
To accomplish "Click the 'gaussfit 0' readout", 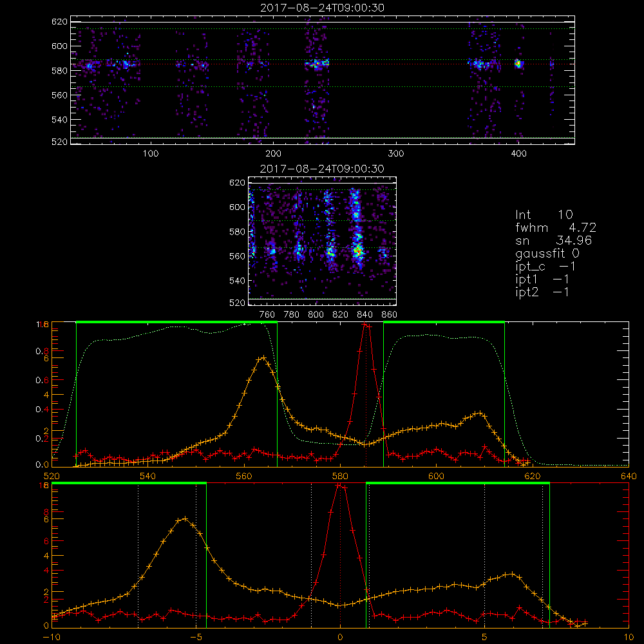I will [547, 253].
